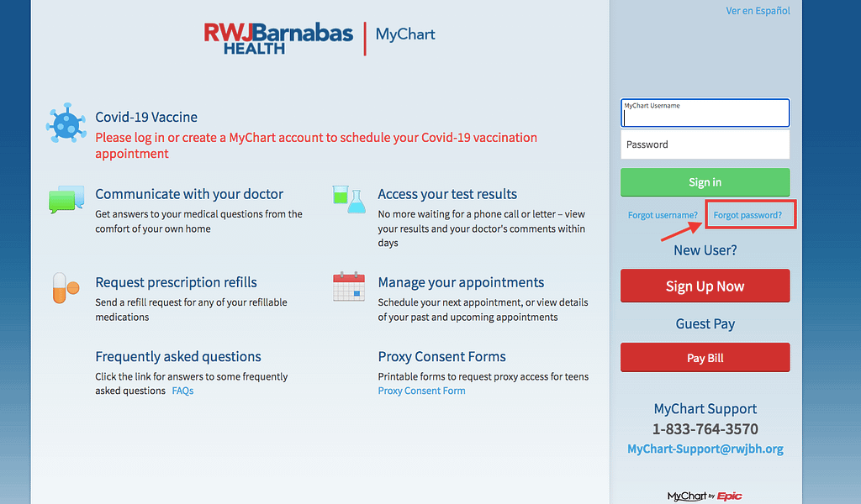This screenshot has height=504, width=861.
Task: Click the MyChart by Epic logo
Action: 705,496
